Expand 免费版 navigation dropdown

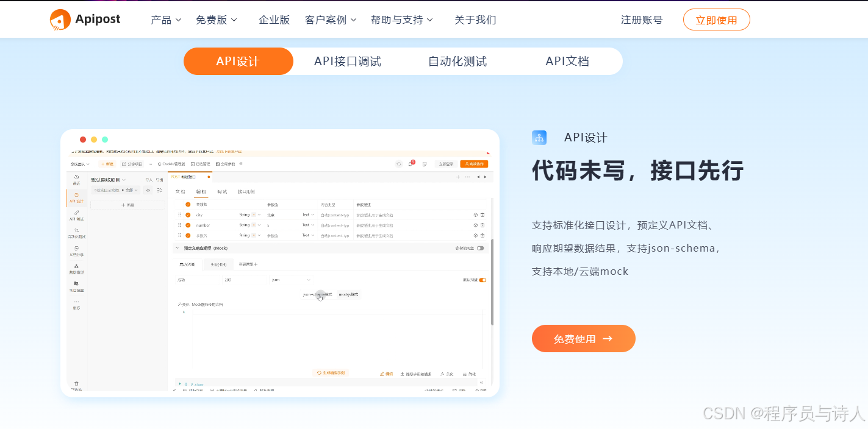(x=216, y=19)
